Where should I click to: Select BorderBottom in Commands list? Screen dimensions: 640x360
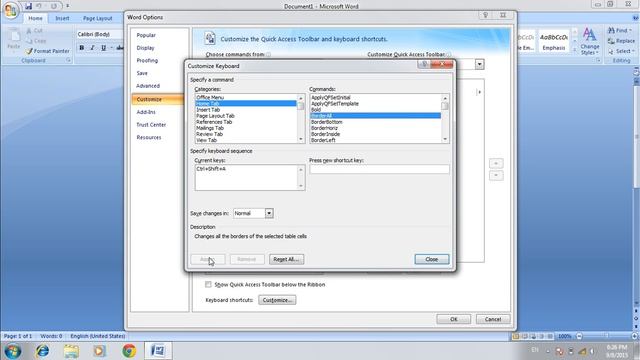click(376, 122)
